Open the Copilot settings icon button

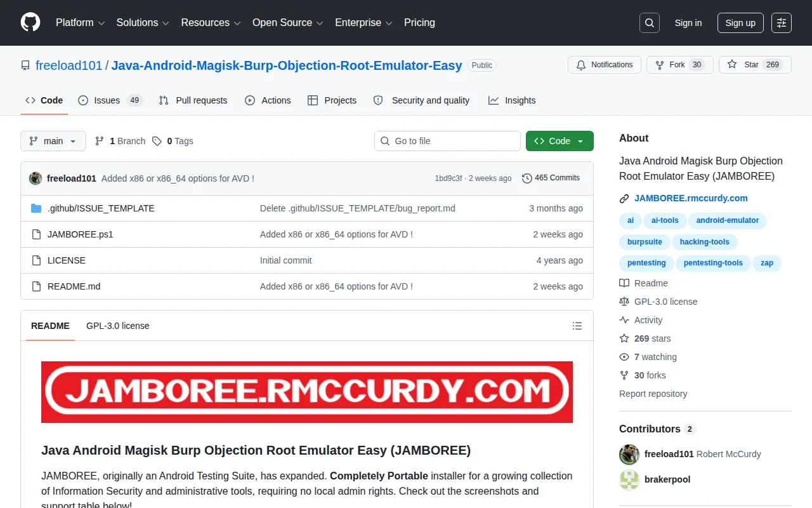point(782,23)
